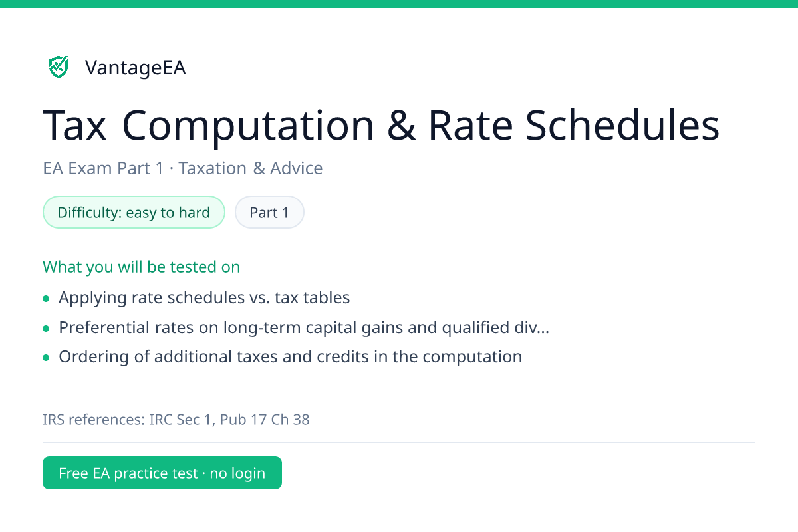The image size is (798, 532).
Task: Click the VantageEA shield logo icon
Action: click(x=59, y=67)
